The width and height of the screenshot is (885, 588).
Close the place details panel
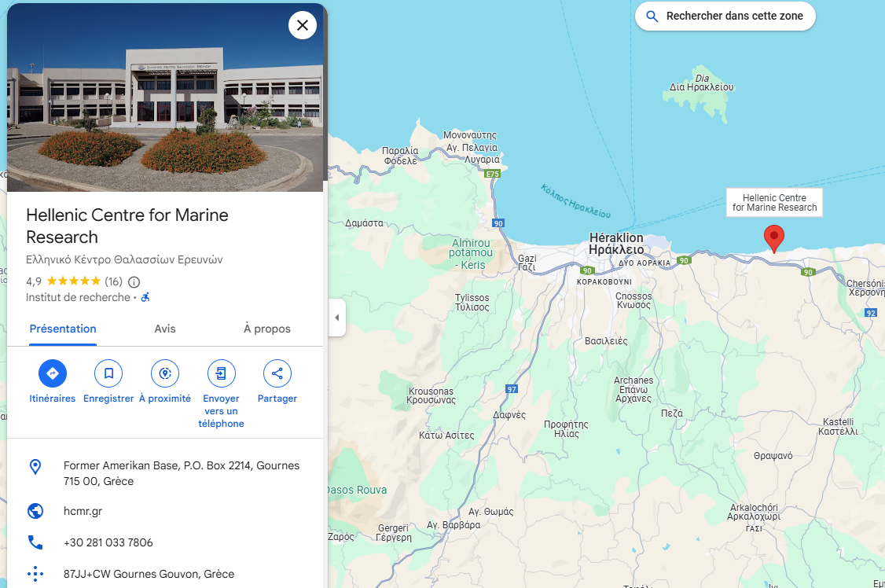pyautogui.click(x=303, y=25)
